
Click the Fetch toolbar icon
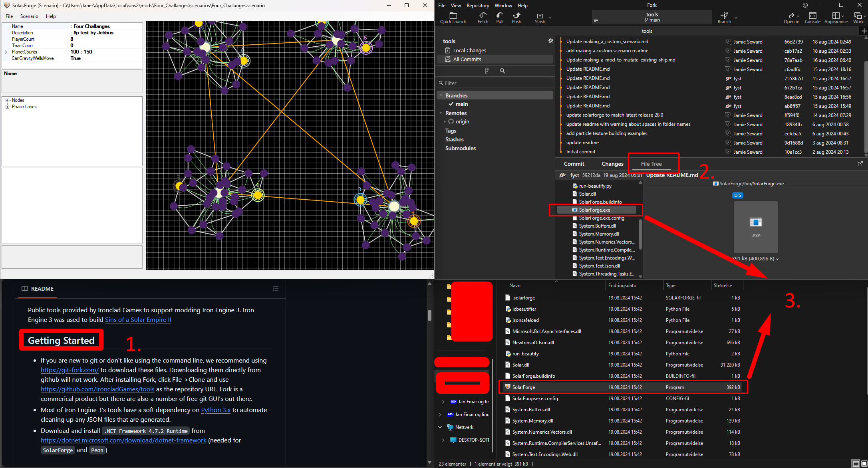(x=483, y=16)
